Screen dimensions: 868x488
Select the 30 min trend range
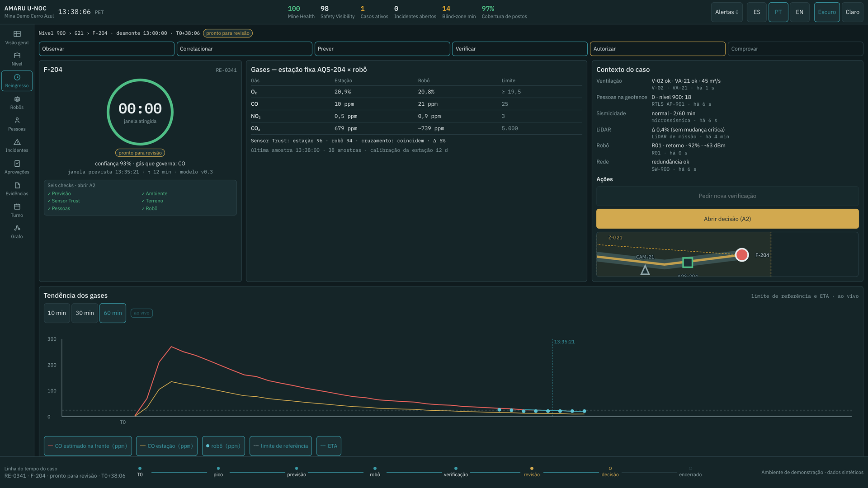pyautogui.click(x=85, y=313)
